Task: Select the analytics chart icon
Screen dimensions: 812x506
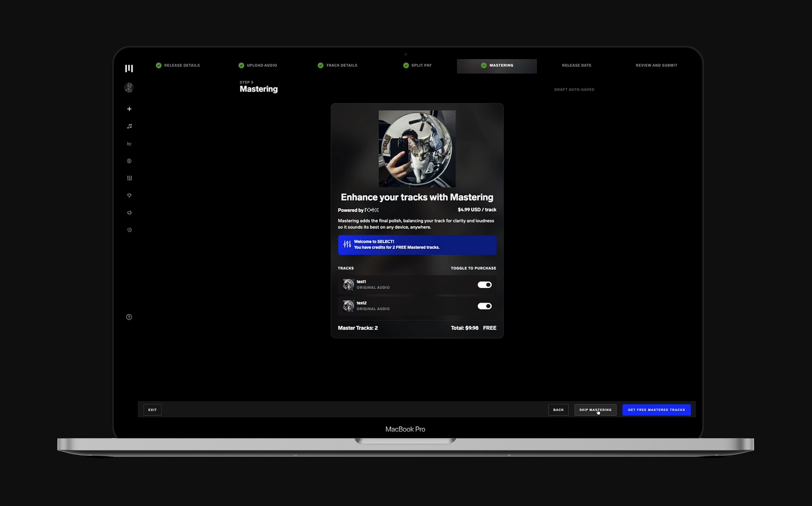Action: pyautogui.click(x=129, y=144)
